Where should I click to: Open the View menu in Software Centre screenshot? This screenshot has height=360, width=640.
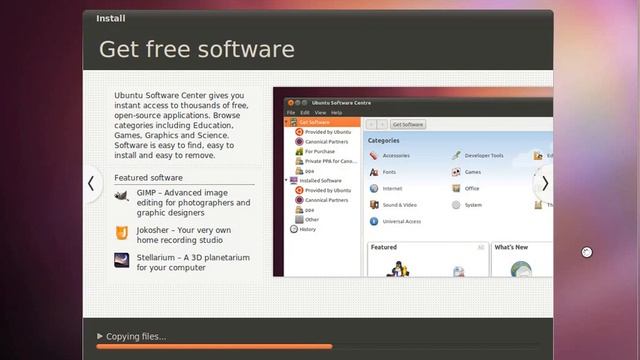click(x=320, y=113)
